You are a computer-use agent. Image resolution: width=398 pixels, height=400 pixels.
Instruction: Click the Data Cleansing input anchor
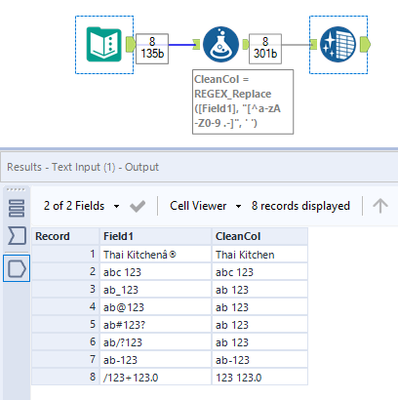click(x=313, y=44)
